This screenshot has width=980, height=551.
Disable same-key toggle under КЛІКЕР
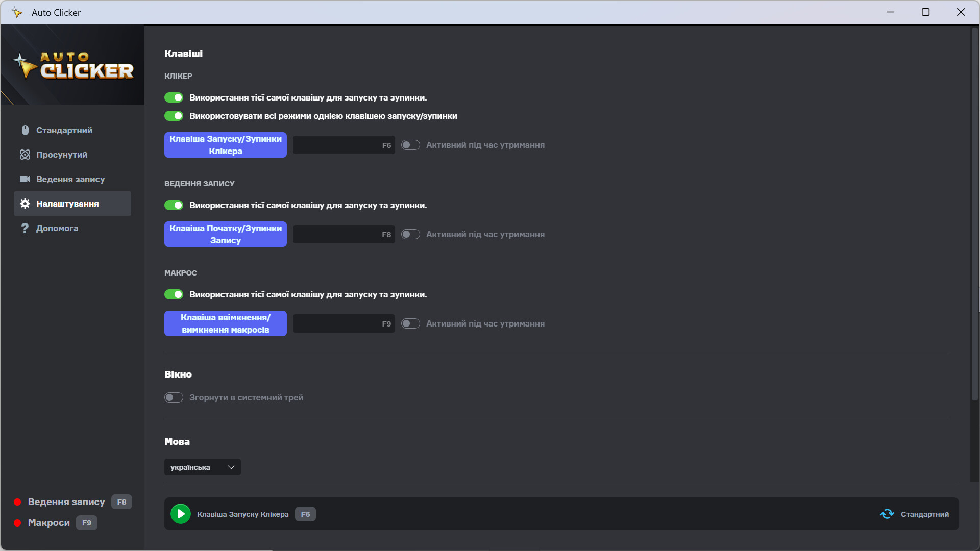pyautogui.click(x=174, y=97)
